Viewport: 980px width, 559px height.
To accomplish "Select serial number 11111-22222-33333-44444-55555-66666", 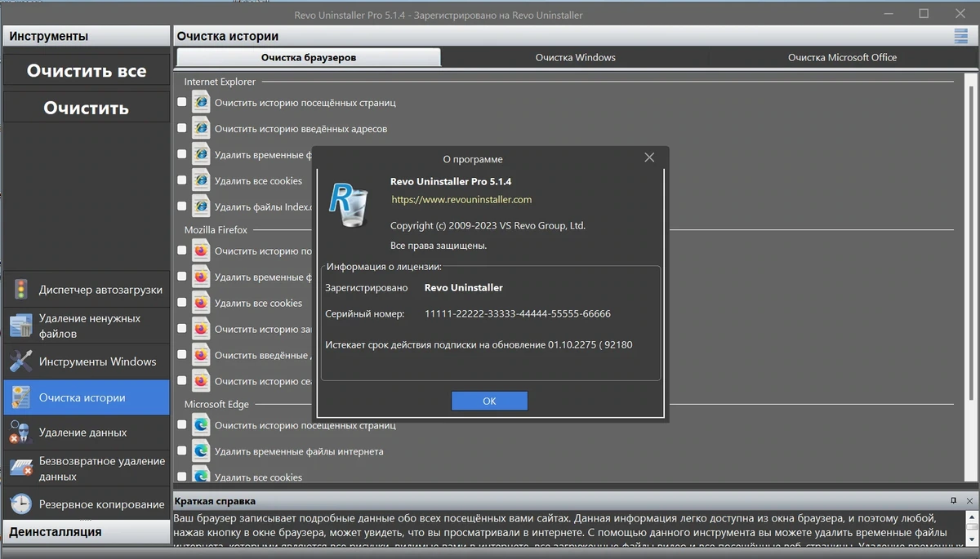I will coord(518,313).
